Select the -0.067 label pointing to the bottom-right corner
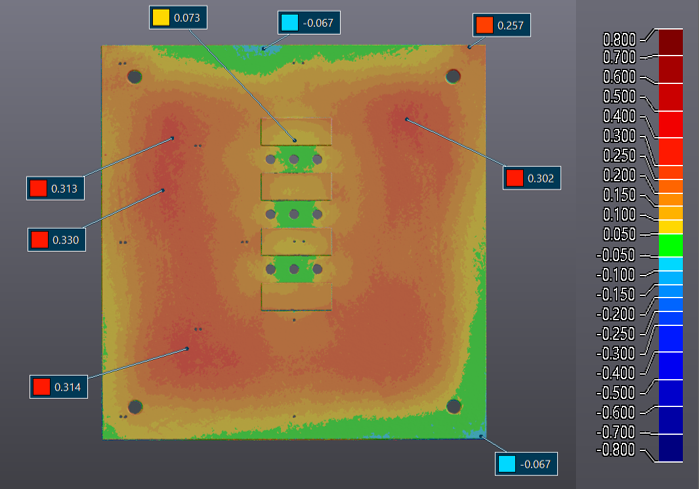Image resolution: width=699 pixels, height=489 pixels. [526, 464]
